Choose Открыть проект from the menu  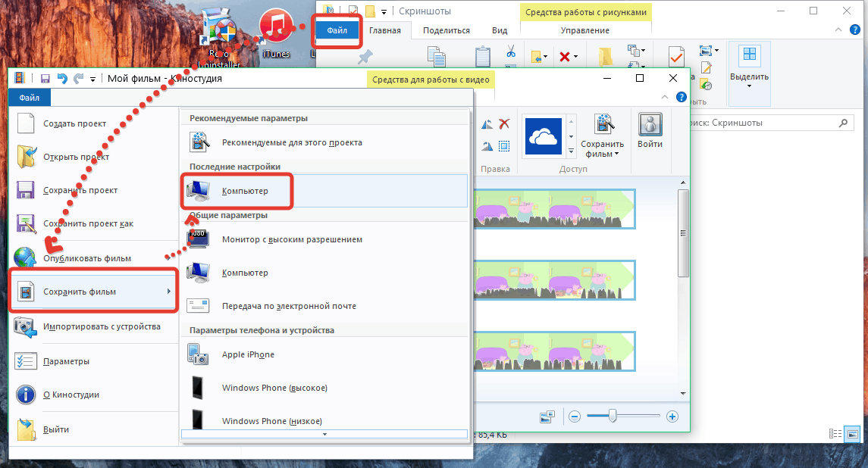tap(93, 157)
